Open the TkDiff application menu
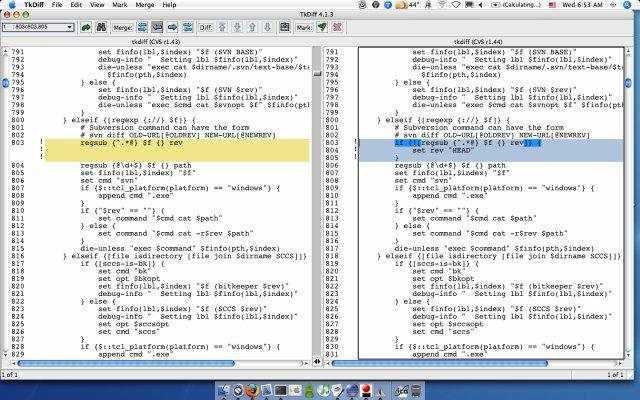 coord(34,5)
